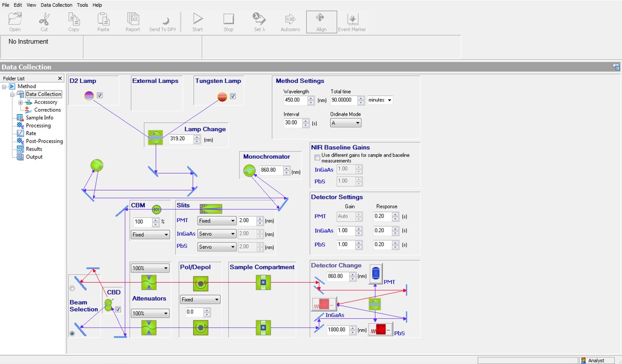Image resolution: width=622 pixels, height=364 pixels.
Task: Open the Report tool
Action: 133,20
